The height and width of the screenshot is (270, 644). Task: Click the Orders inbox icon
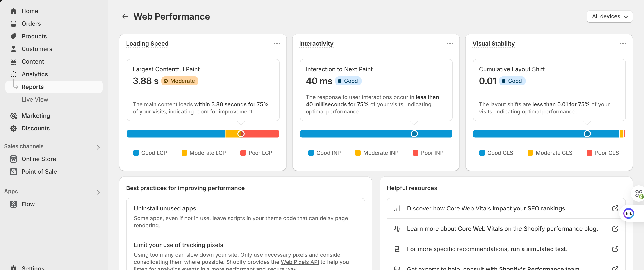click(14, 23)
